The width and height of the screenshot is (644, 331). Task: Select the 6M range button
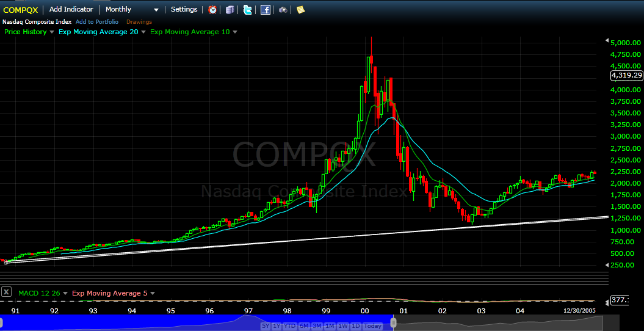click(x=304, y=326)
